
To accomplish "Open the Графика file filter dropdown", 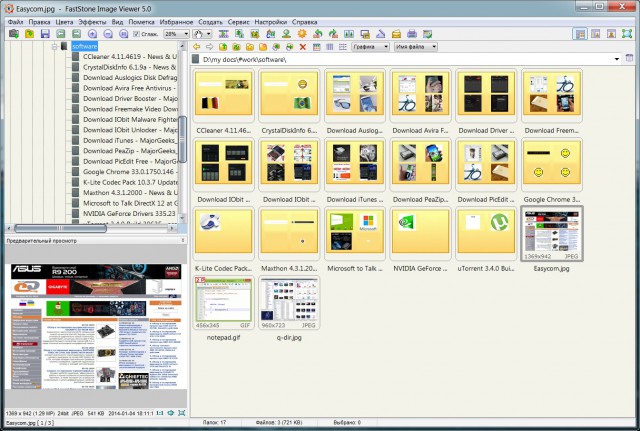I will pos(371,47).
